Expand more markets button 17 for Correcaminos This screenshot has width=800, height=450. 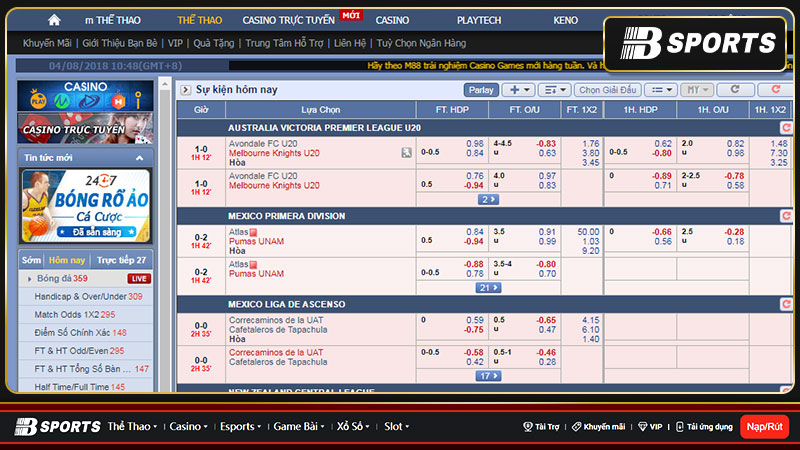pyautogui.click(x=488, y=376)
